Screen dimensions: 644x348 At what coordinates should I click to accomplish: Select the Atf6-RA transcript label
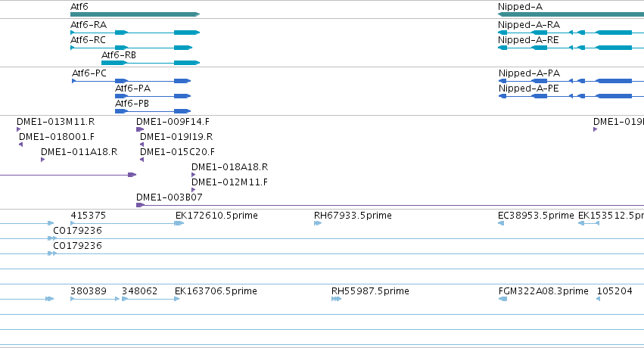pos(89,25)
